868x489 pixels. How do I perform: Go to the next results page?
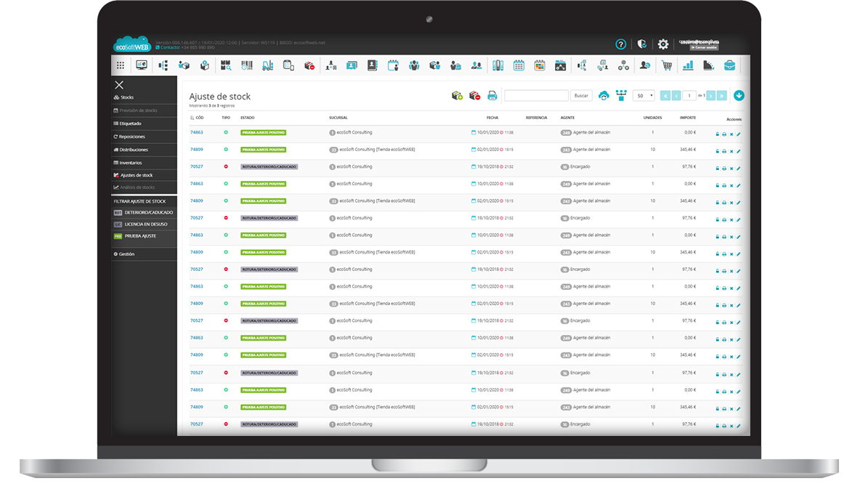pyautogui.click(x=711, y=96)
